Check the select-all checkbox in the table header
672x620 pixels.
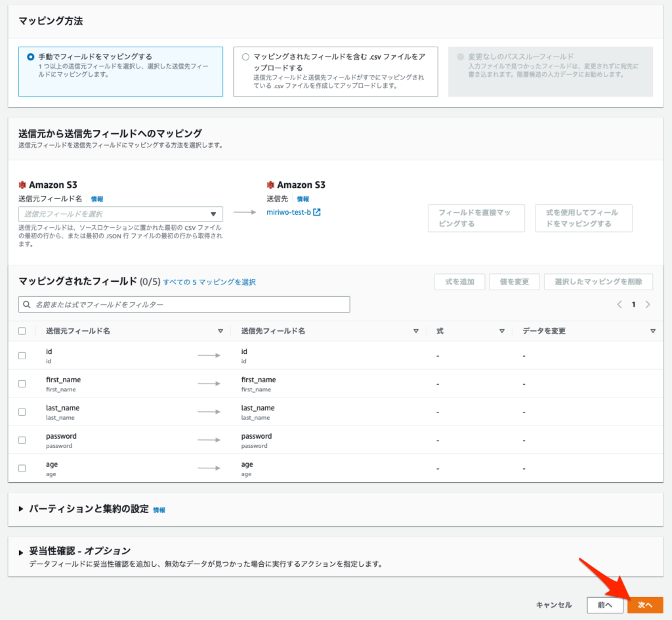pyautogui.click(x=21, y=330)
